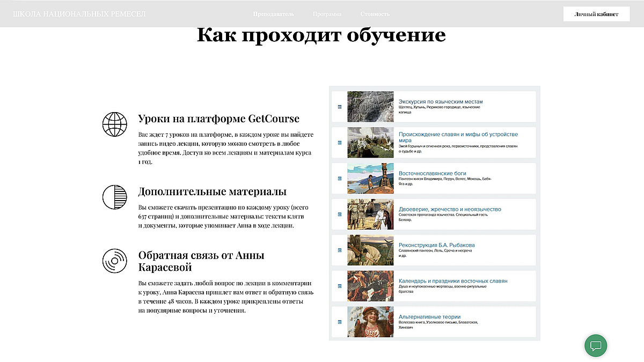Click the lesson icon beside Реконструкция Б.А. Рыбакова
Image resolution: width=644 pixels, height=362 pixels.
point(339,250)
